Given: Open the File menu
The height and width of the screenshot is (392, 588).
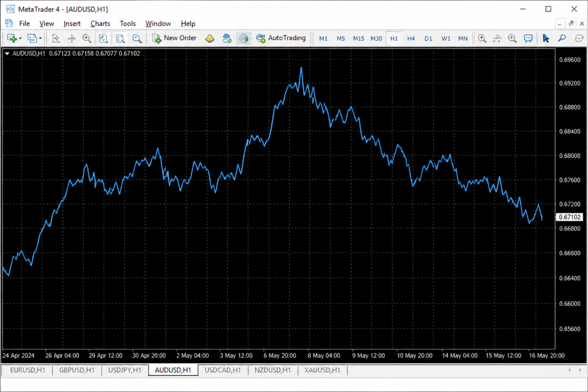Looking at the screenshot, I should (24, 24).
